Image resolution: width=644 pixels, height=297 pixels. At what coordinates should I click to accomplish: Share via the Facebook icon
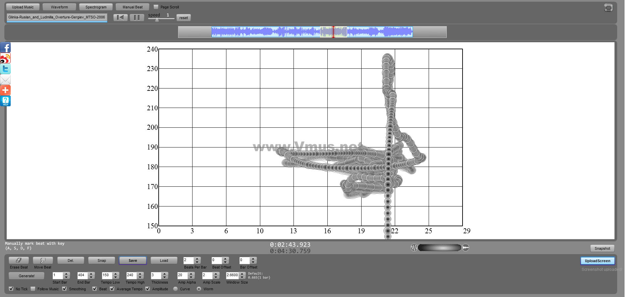coord(5,48)
